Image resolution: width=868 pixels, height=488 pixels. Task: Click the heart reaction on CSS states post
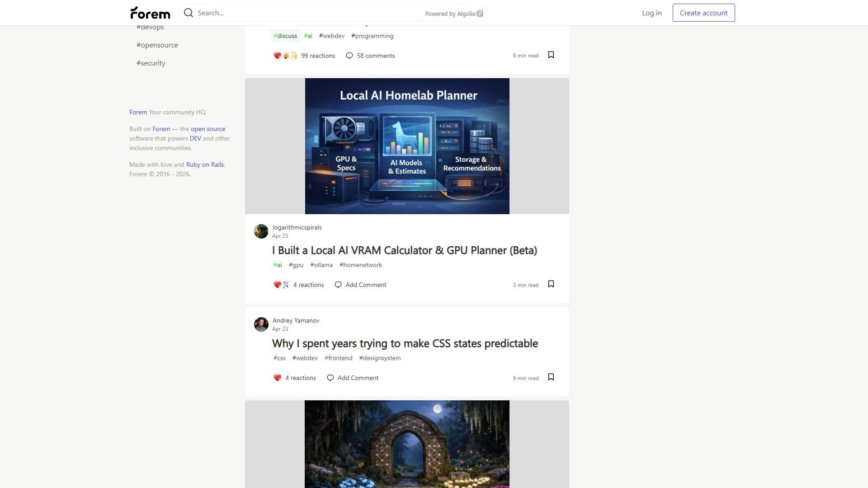click(278, 378)
